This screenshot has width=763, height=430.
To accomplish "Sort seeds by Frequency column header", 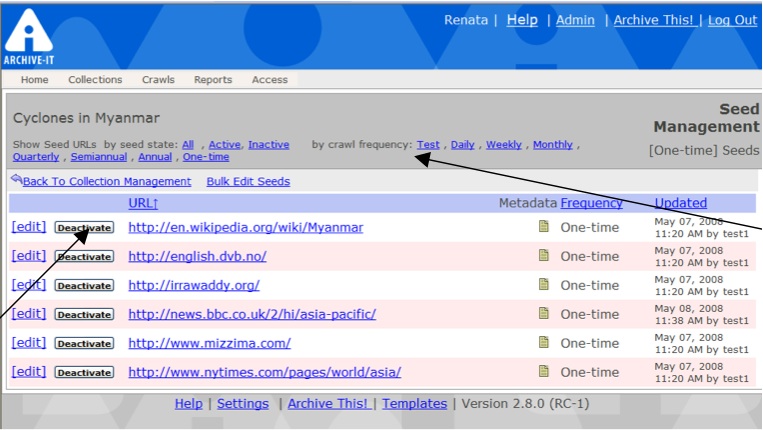I will pos(590,203).
